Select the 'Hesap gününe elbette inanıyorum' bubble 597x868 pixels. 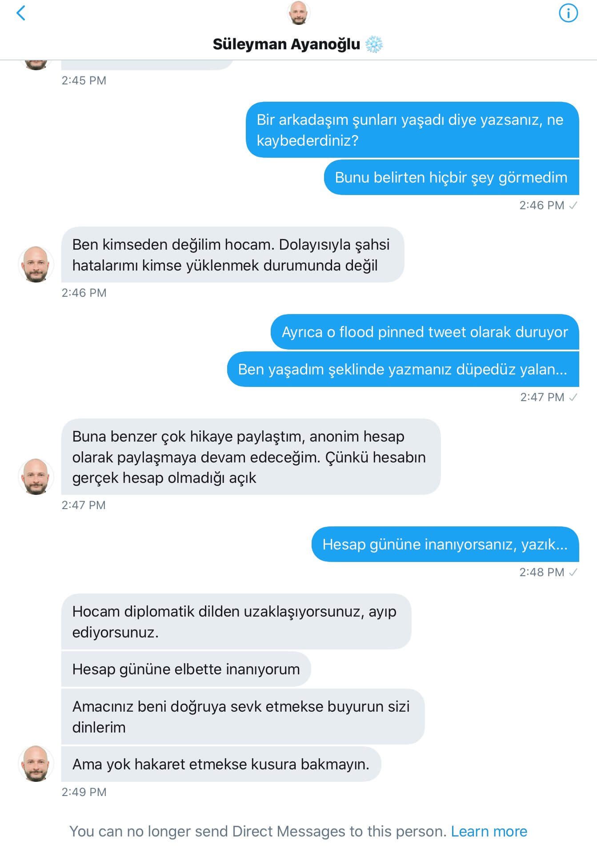point(186,669)
